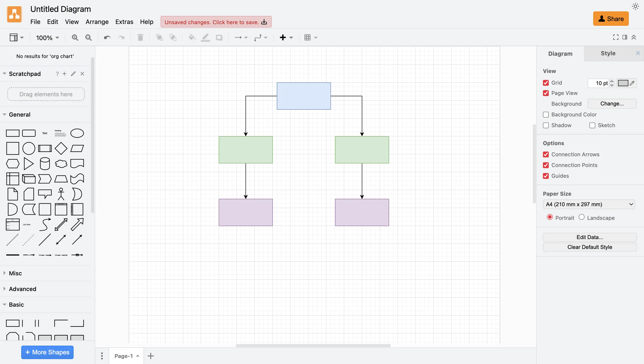Screen dimensions: 644x364
Task: Open scratchpad help question mark
Action: pos(57,74)
